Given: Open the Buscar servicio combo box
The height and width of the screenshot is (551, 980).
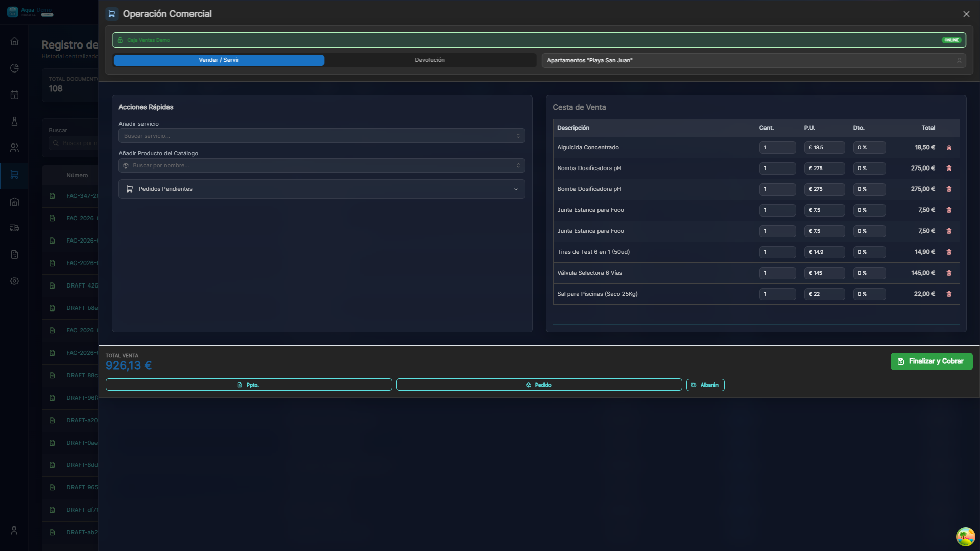Looking at the screenshot, I should coord(322,136).
